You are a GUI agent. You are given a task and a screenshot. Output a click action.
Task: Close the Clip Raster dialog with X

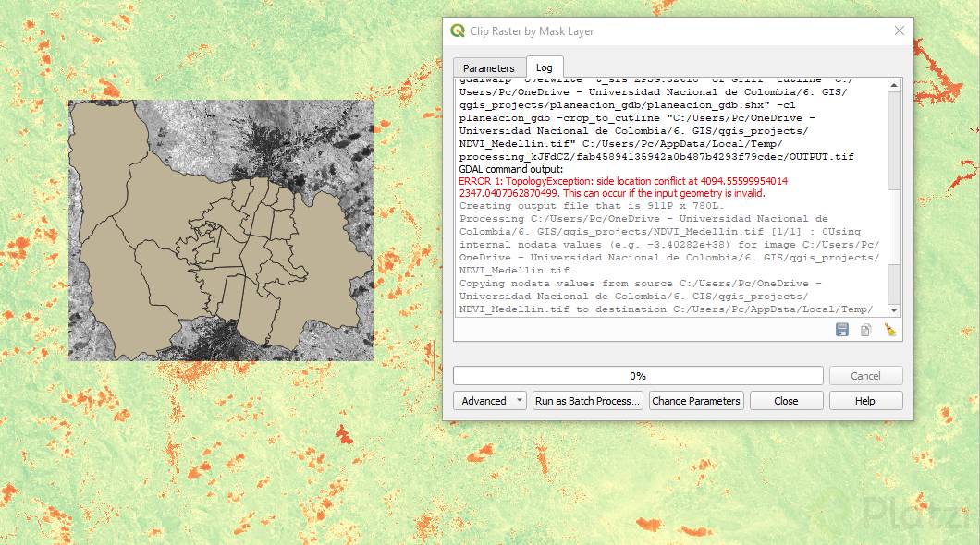pyautogui.click(x=899, y=30)
